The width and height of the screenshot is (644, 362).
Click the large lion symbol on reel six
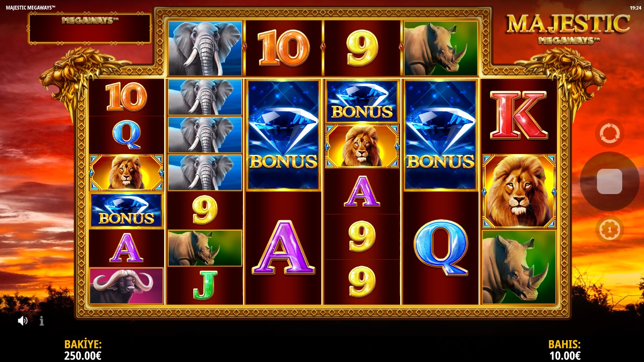pyautogui.click(x=519, y=191)
